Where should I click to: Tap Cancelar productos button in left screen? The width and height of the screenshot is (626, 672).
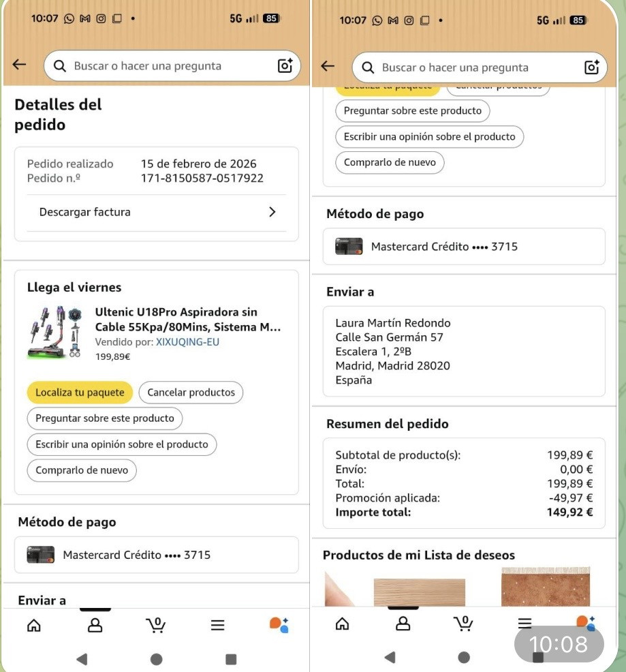pyautogui.click(x=191, y=392)
